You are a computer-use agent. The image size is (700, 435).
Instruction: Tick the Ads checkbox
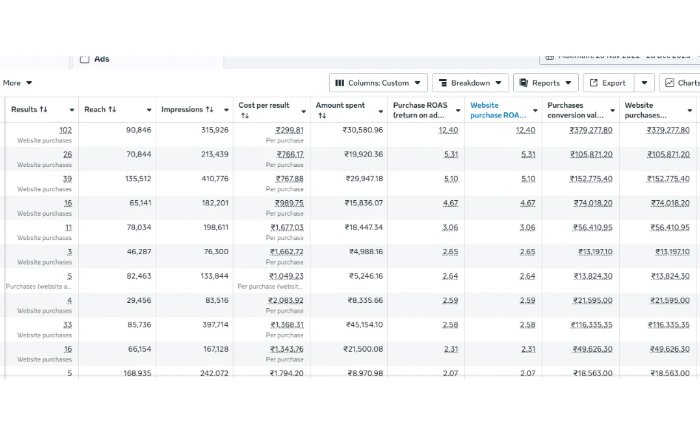84,59
